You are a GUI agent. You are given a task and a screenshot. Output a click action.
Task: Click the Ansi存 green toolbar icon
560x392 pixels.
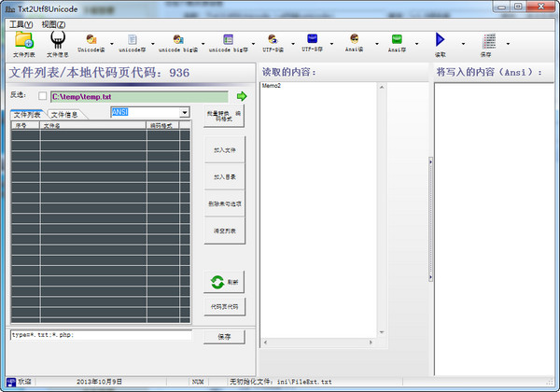(397, 40)
